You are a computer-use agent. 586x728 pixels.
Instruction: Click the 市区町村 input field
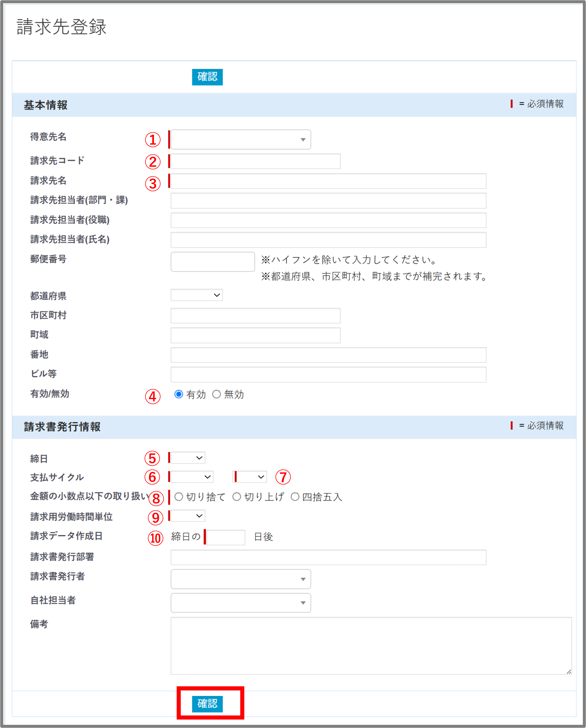point(255,315)
